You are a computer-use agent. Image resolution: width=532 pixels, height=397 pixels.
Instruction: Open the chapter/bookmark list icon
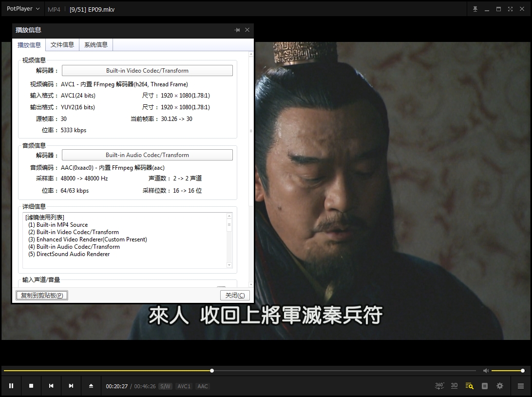[484, 386]
